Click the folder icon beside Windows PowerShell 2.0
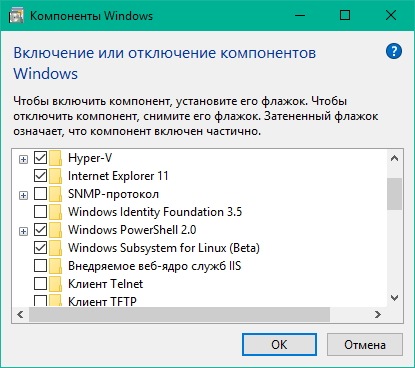The height and width of the screenshot is (368, 415). 55,230
